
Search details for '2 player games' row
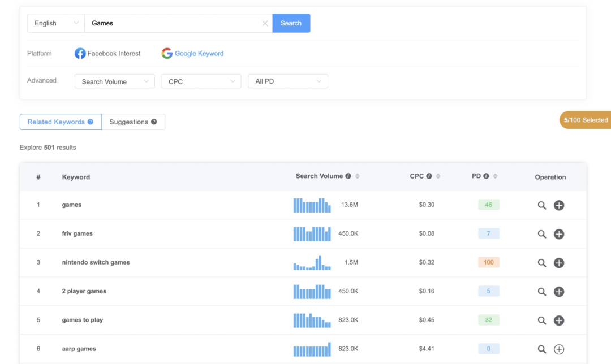point(541,292)
